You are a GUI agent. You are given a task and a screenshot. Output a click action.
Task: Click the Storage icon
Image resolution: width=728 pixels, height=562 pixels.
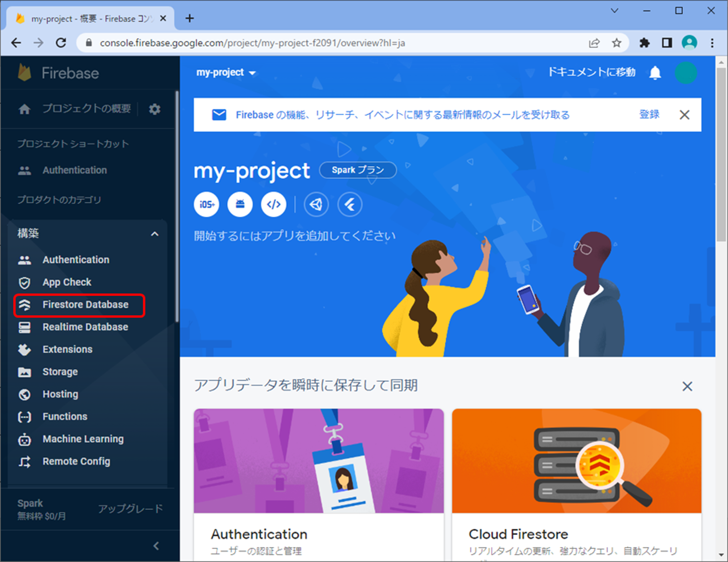pyautogui.click(x=24, y=372)
